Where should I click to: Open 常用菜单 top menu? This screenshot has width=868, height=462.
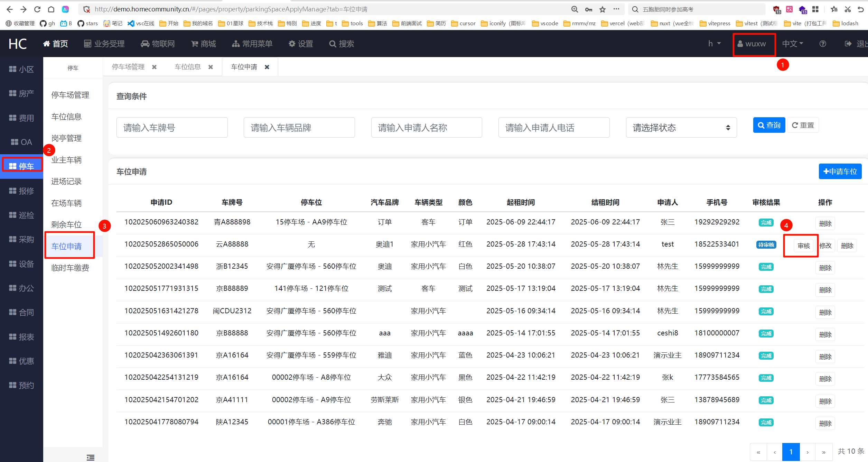(252, 44)
